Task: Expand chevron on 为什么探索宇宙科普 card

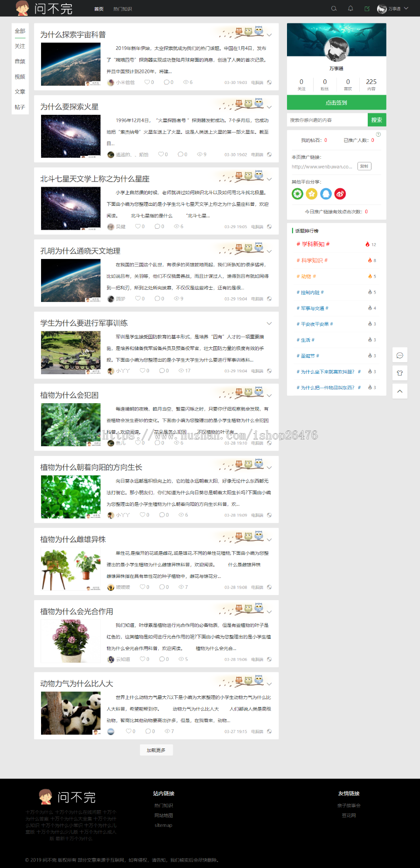Action: click(269, 35)
